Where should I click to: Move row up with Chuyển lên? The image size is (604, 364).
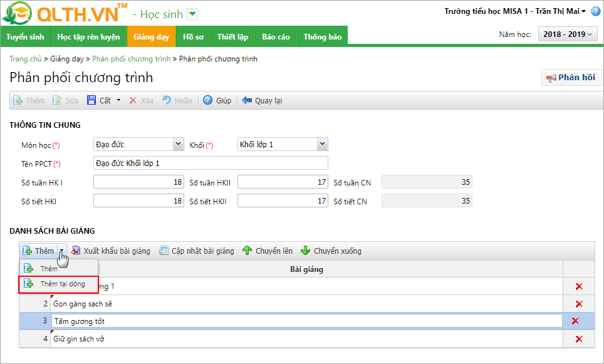pos(268,251)
